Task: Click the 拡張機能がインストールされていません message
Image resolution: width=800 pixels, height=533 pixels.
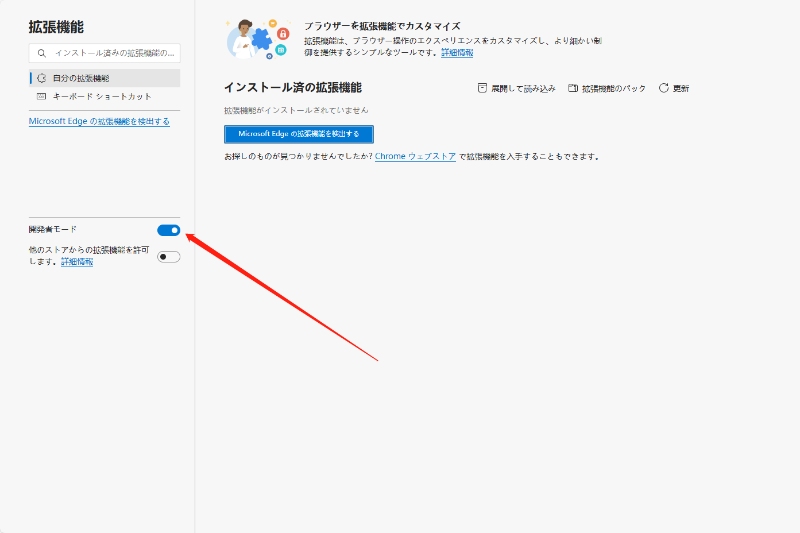Action: coord(296,110)
